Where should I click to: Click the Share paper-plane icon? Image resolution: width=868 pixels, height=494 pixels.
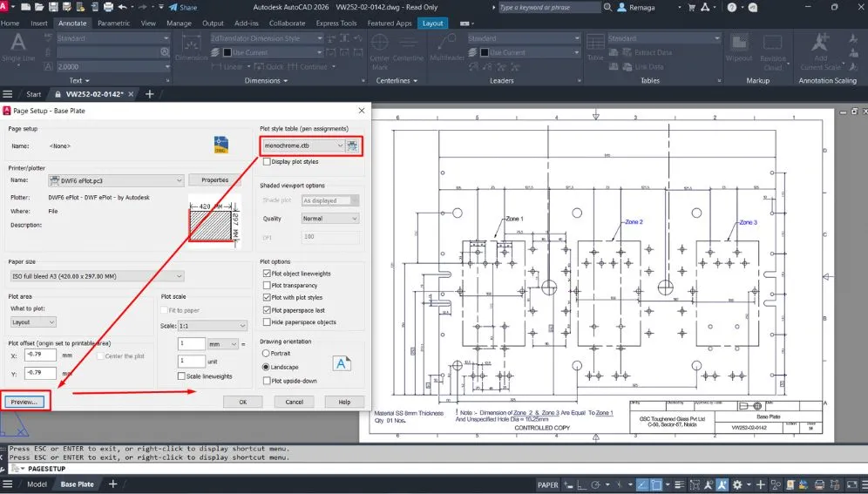click(x=173, y=7)
